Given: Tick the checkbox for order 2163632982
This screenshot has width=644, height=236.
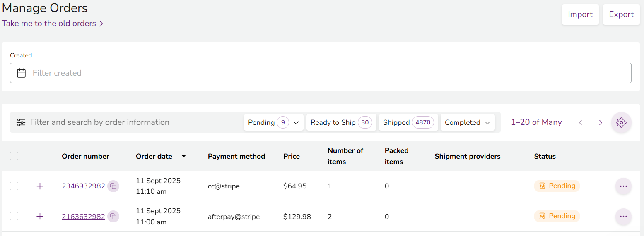Looking at the screenshot, I should [14, 216].
